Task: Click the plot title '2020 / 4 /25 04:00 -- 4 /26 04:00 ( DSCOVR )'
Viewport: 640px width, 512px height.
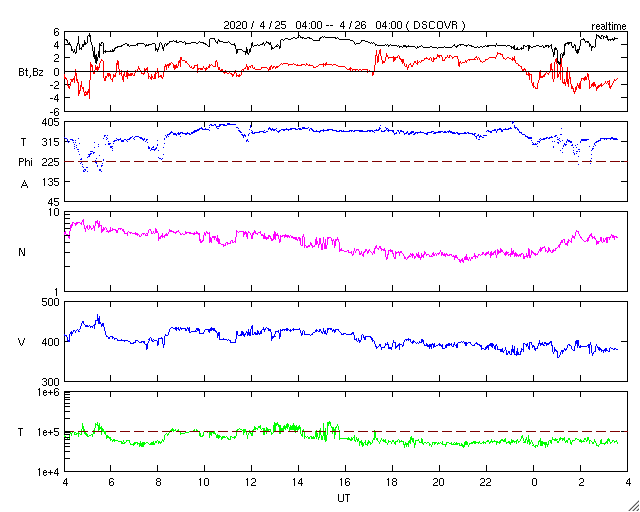Action: (x=344, y=25)
